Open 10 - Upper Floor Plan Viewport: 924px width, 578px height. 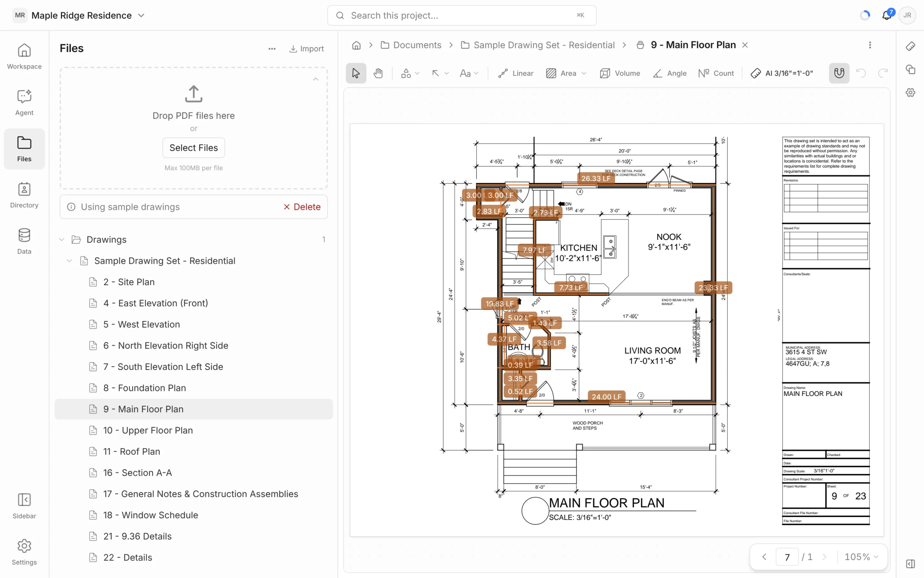tap(193, 431)
